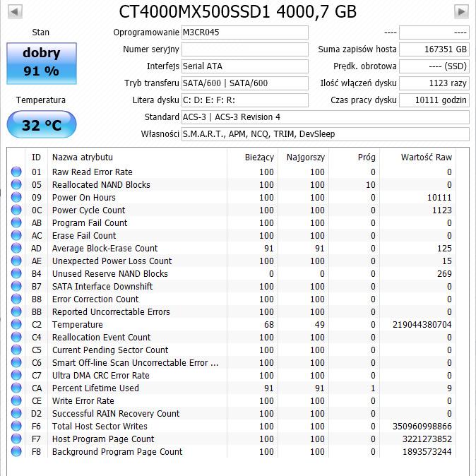Click the Czas pracy dysku value 10111 godzin
Screen dimensions: 476x476
tap(434, 100)
